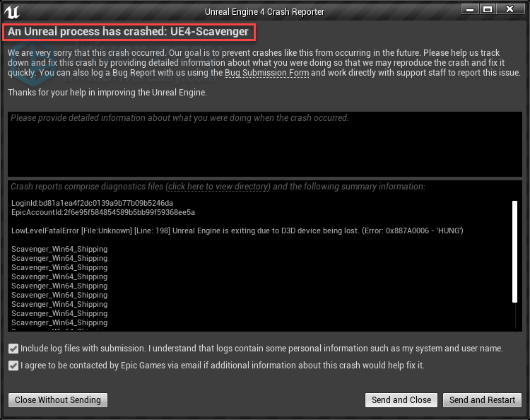Minimize the Crash Reporter window
The width and height of the screenshot is (530, 420).
[x=469, y=9]
